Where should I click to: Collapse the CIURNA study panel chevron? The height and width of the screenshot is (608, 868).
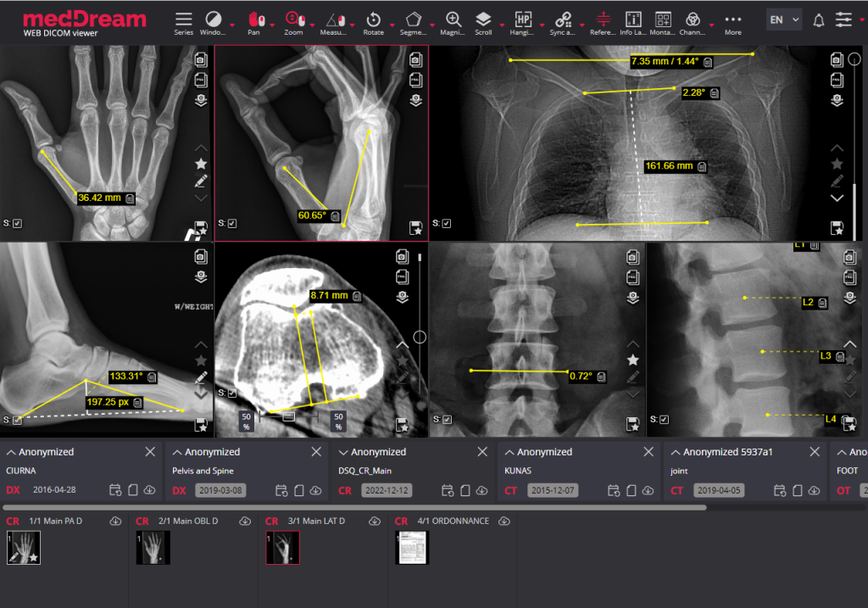pos(10,453)
